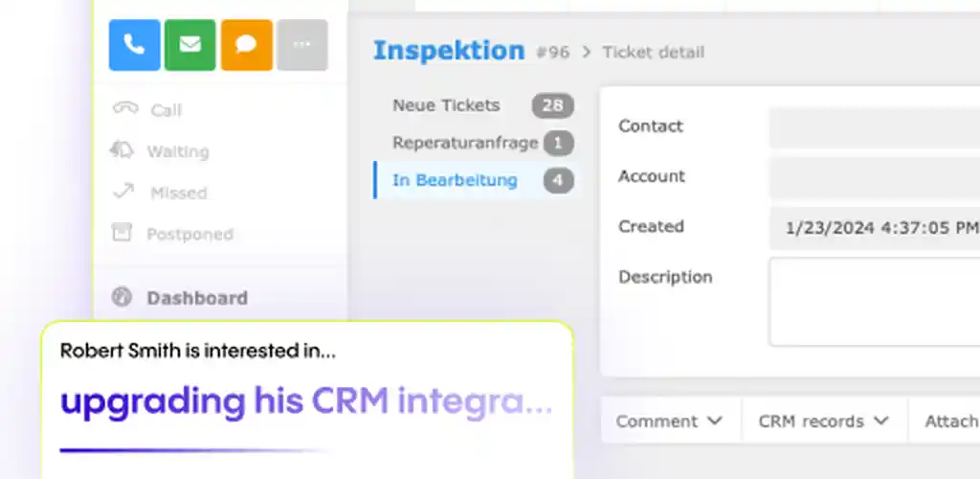Select the Waiting calls icon
The image size is (980, 479).
tap(122, 150)
